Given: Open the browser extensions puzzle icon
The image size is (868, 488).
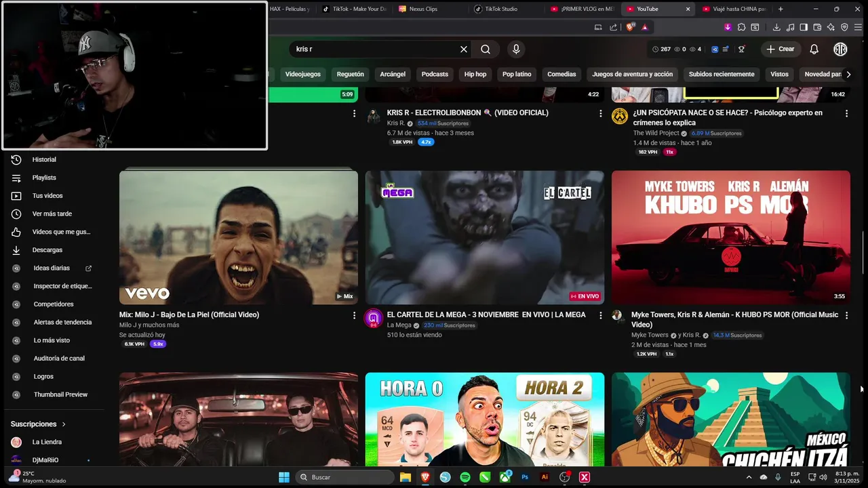Looking at the screenshot, I should [742, 27].
